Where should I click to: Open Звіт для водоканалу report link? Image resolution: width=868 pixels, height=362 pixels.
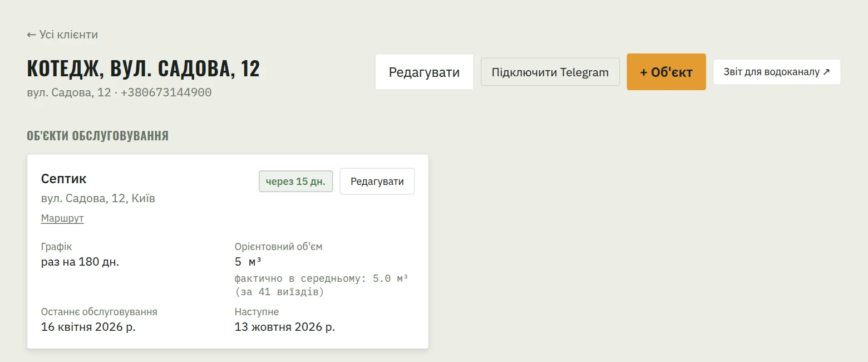click(x=777, y=72)
